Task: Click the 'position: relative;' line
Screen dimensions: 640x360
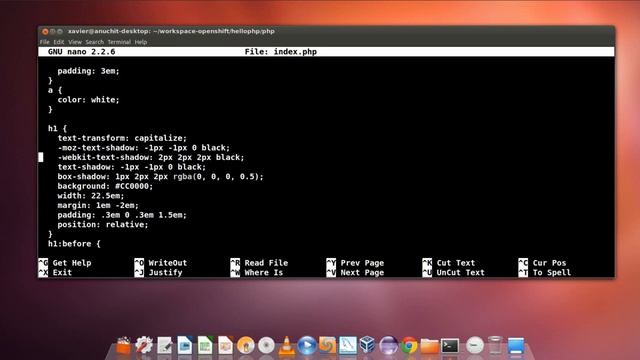Action: tap(103, 224)
